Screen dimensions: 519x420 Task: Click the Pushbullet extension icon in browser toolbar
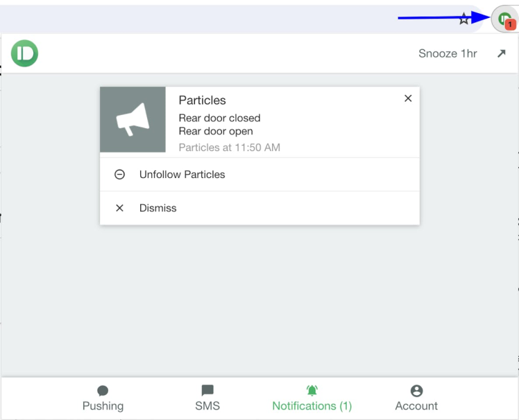click(505, 19)
